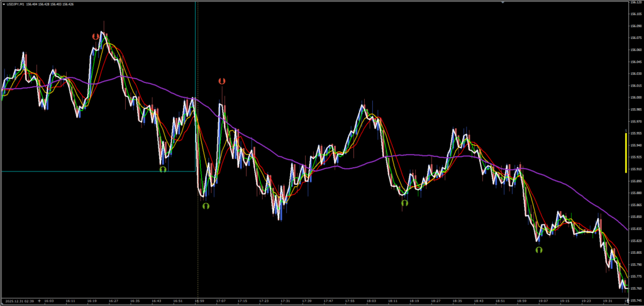Click the 156.000 price level label

click(635, 97)
